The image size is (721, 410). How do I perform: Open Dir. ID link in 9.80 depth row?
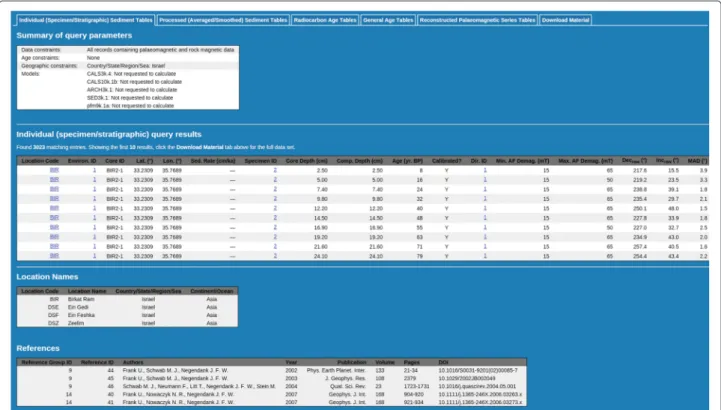pyautogui.click(x=485, y=199)
